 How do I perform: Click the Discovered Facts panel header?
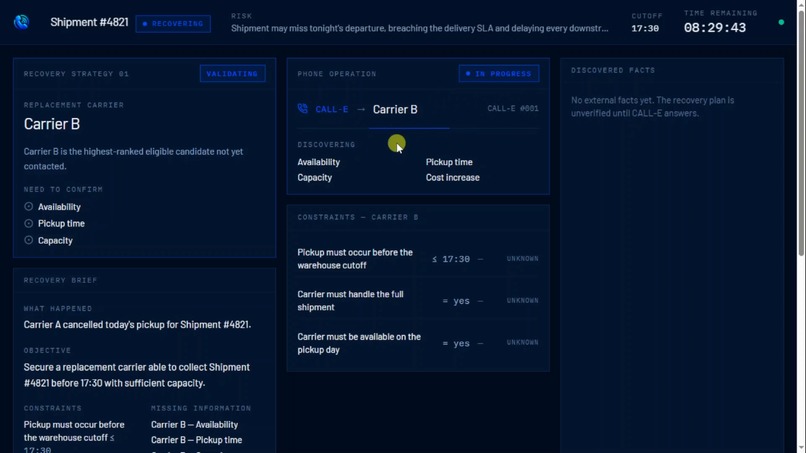point(613,70)
